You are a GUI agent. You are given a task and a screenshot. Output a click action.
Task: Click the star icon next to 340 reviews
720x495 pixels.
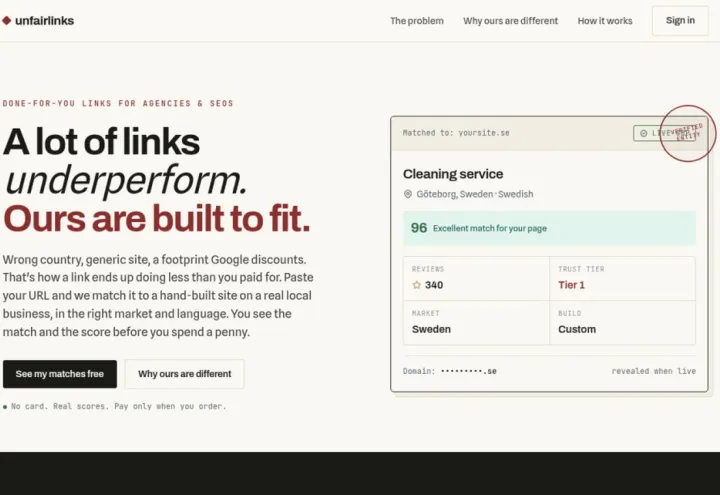tap(416, 285)
